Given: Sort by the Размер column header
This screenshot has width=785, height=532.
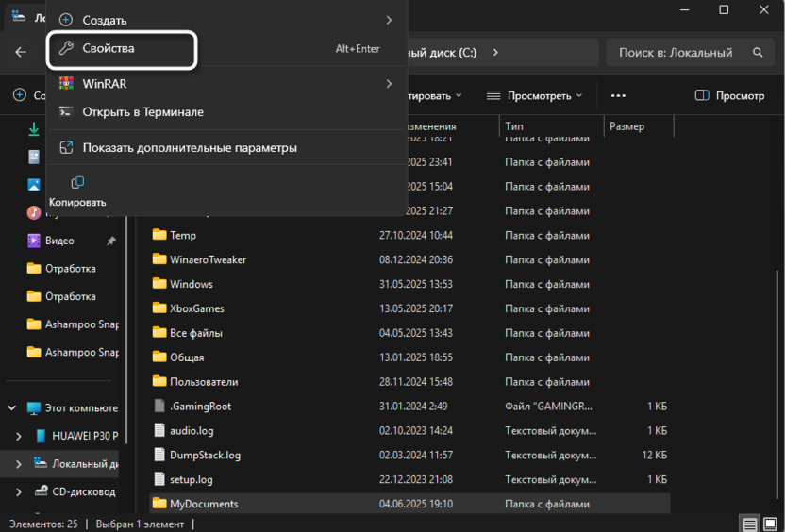Looking at the screenshot, I should (626, 126).
